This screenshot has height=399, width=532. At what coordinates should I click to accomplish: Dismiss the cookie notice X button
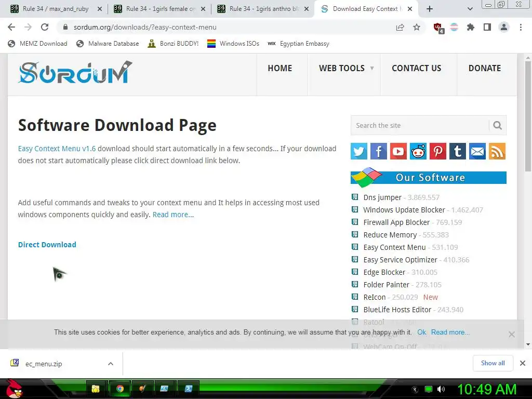[511, 335]
